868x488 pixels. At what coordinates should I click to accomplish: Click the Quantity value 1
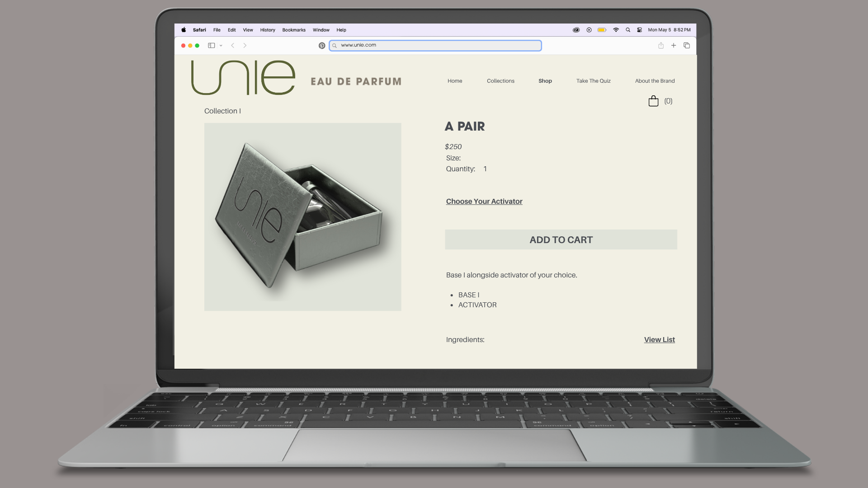click(x=485, y=169)
